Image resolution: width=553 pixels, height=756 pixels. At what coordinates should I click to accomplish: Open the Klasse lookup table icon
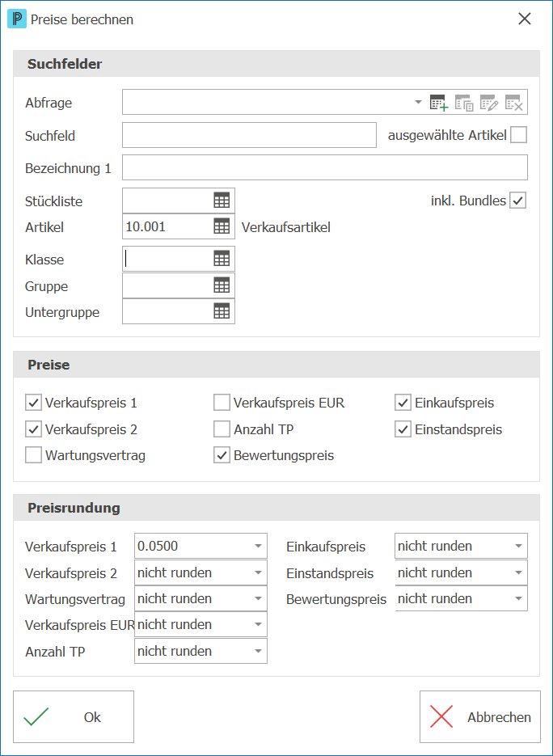tap(222, 259)
